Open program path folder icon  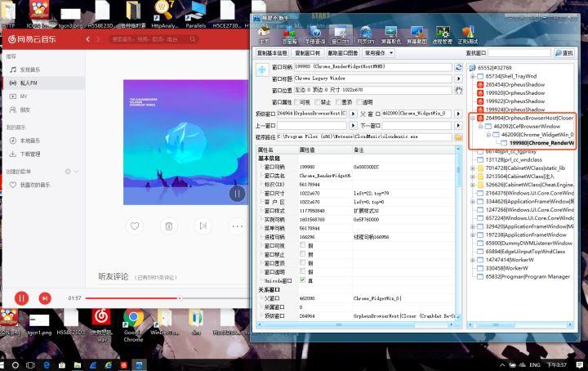coord(458,137)
